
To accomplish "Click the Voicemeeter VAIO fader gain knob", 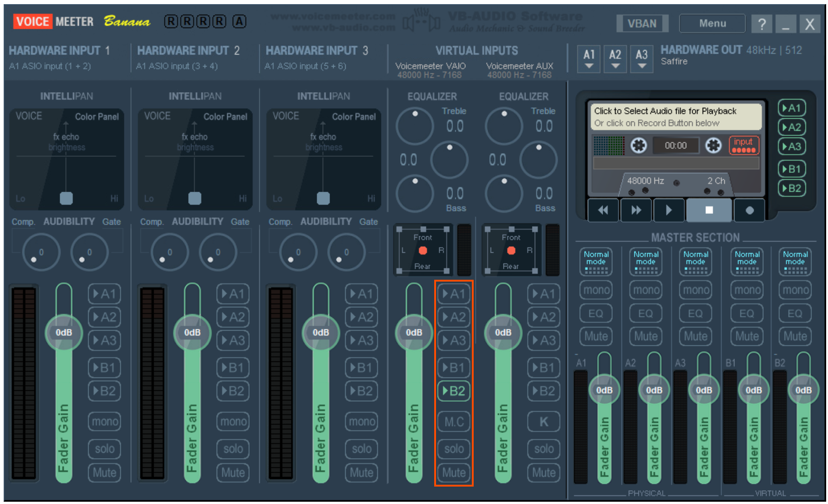I will [x=414, y=333].
